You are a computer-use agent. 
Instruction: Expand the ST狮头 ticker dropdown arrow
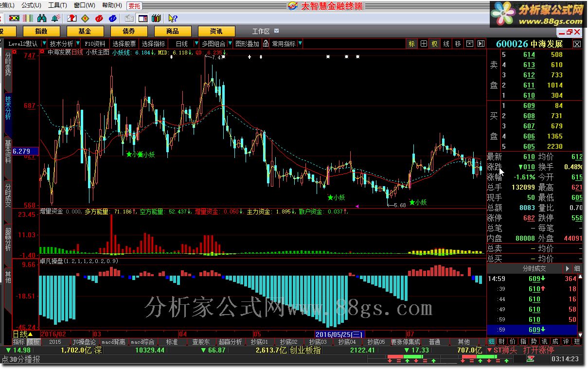coord(489,350)
